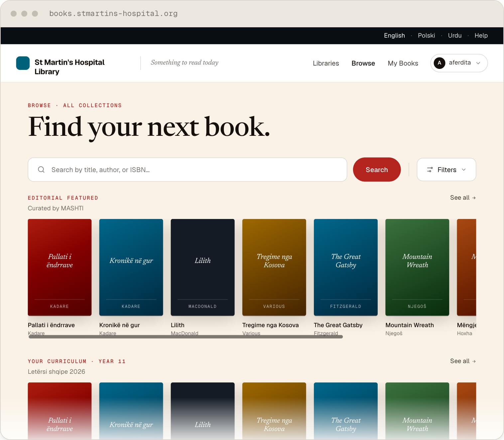Click the aferdita avatar circle
The image size is (504, 440).
pyautogui.click(x=440, y=63)
